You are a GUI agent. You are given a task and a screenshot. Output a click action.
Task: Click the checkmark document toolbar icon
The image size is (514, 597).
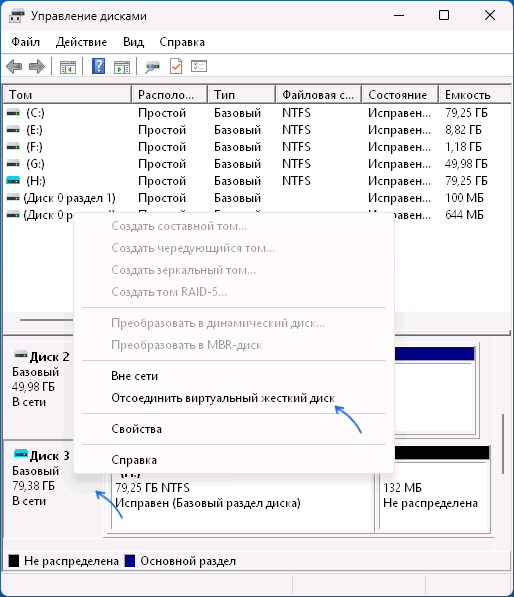pyautogui.click(x=176, y=66)
